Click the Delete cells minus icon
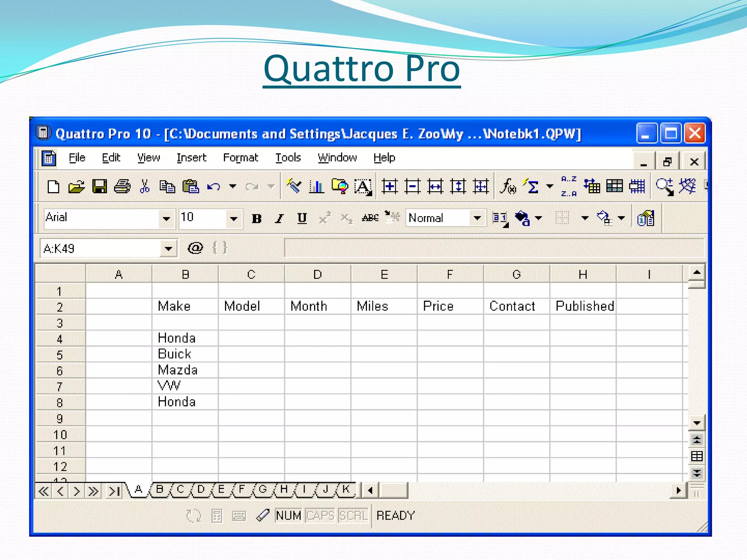The image size is (747, 560). [x=413, y=187]
